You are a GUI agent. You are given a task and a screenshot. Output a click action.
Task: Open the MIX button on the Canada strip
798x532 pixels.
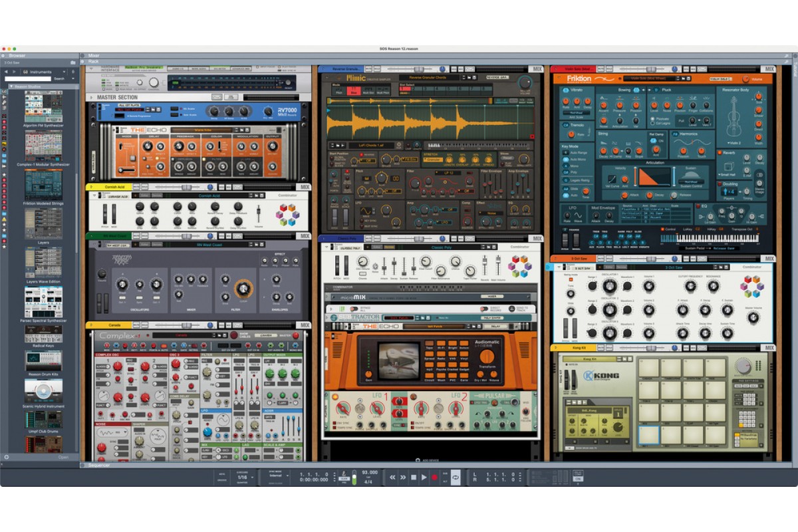point(305,325)
